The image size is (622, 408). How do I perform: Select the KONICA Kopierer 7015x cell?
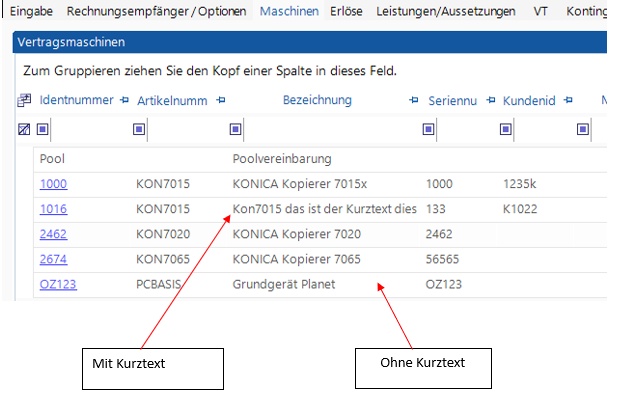coord(299,184)
